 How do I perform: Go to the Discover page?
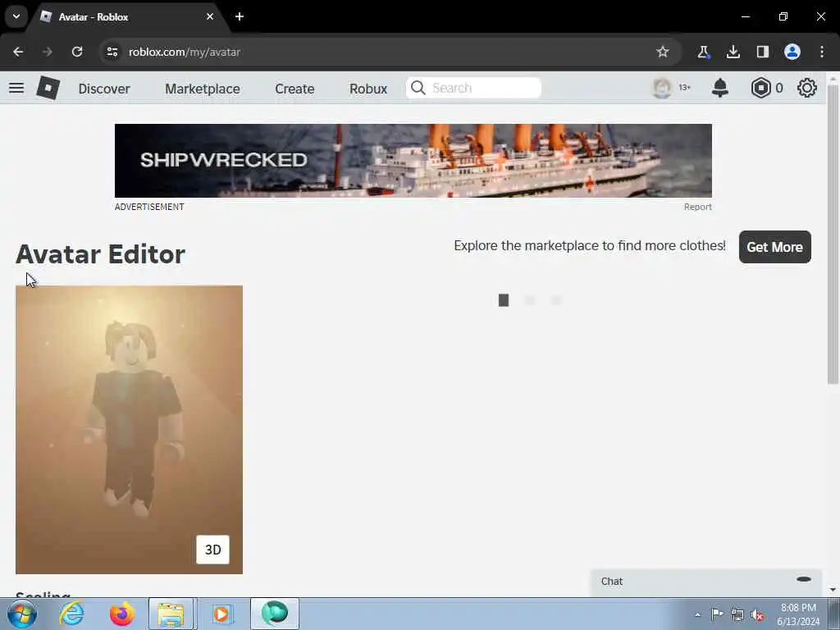(x=104, y=89)
